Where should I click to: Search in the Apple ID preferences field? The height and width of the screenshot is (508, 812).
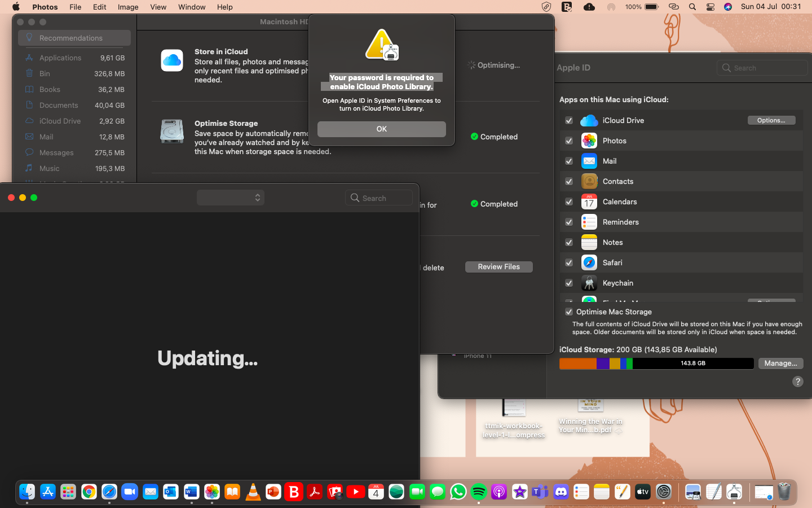click(762, 68)
